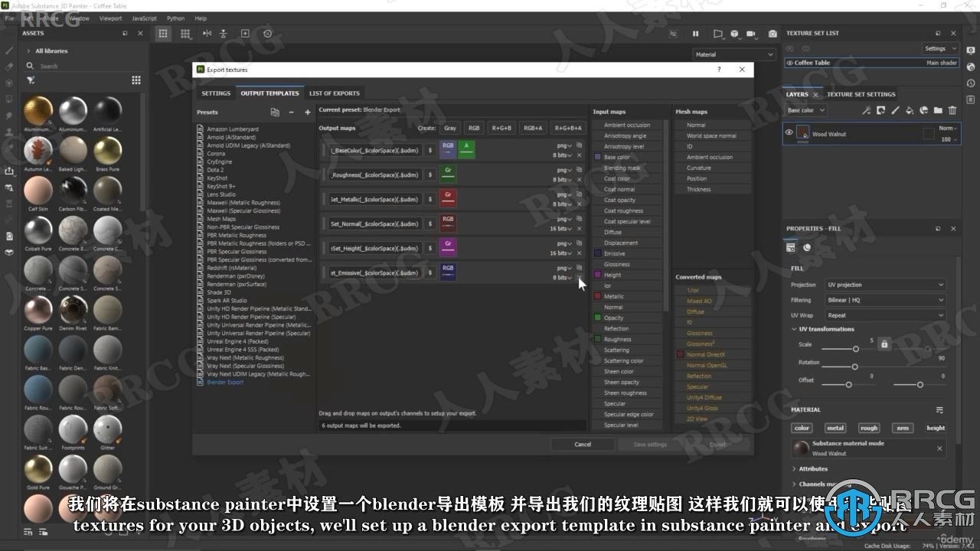
Task: Toggle the 2D grid selection tool in toolbar
Action: 163,34
